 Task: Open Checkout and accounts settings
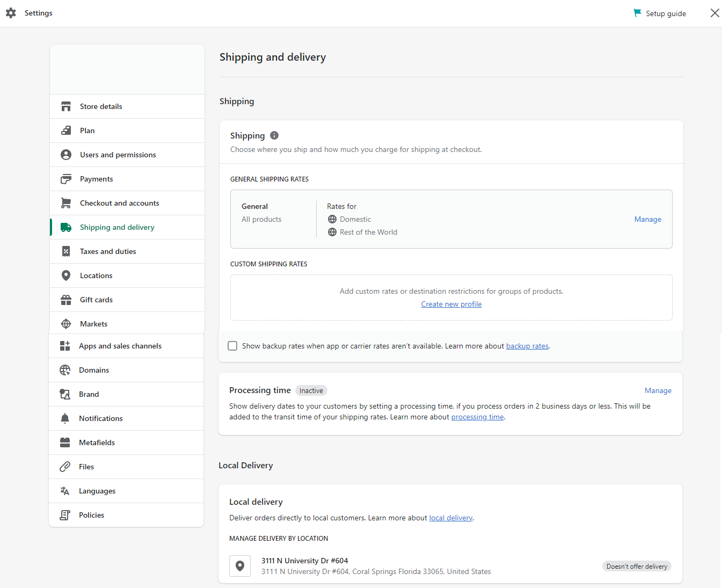120,203
